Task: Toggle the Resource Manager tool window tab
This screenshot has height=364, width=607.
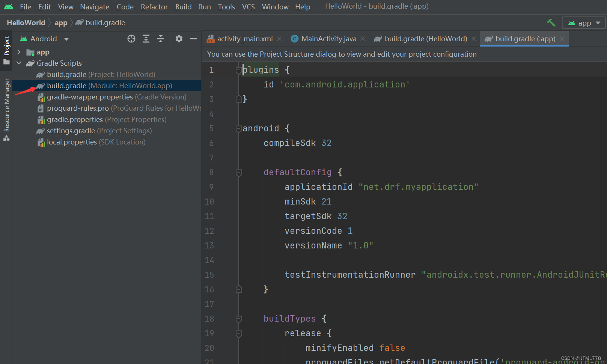Action: (x=6, y=110)
